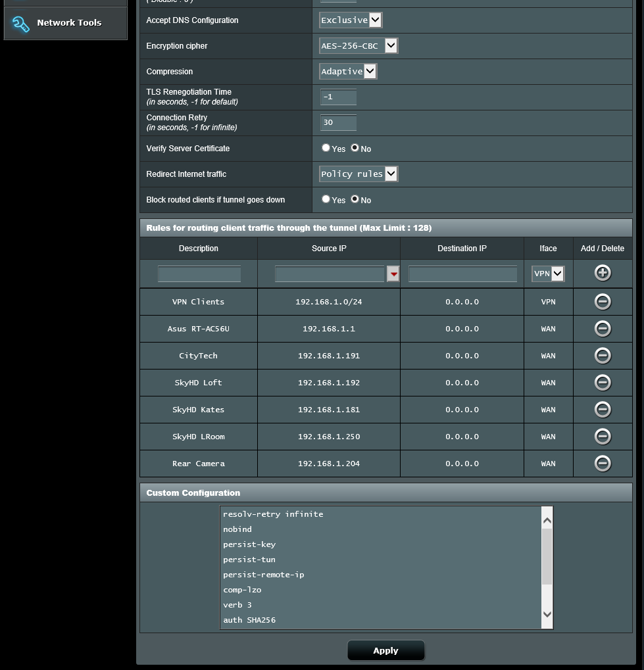Viewport: 644px width, 670px height.
Task: Click the Asus RT-AC56U description cell
Action: [199, 329]
